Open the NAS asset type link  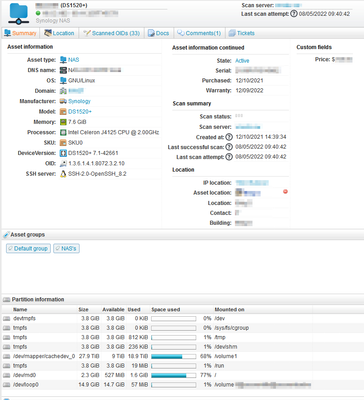tap(74, 60)
